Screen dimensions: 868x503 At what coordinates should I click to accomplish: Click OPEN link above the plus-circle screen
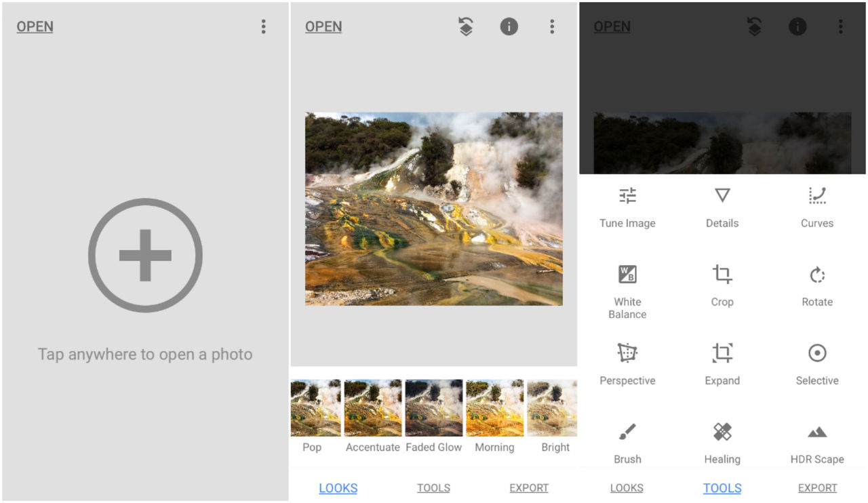[35, 26]
